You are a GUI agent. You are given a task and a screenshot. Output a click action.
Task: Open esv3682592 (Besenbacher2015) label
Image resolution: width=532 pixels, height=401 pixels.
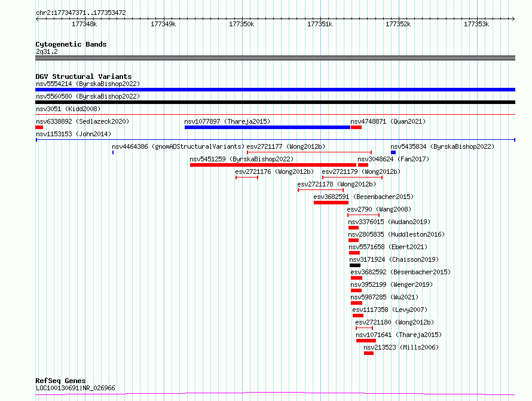400,272
